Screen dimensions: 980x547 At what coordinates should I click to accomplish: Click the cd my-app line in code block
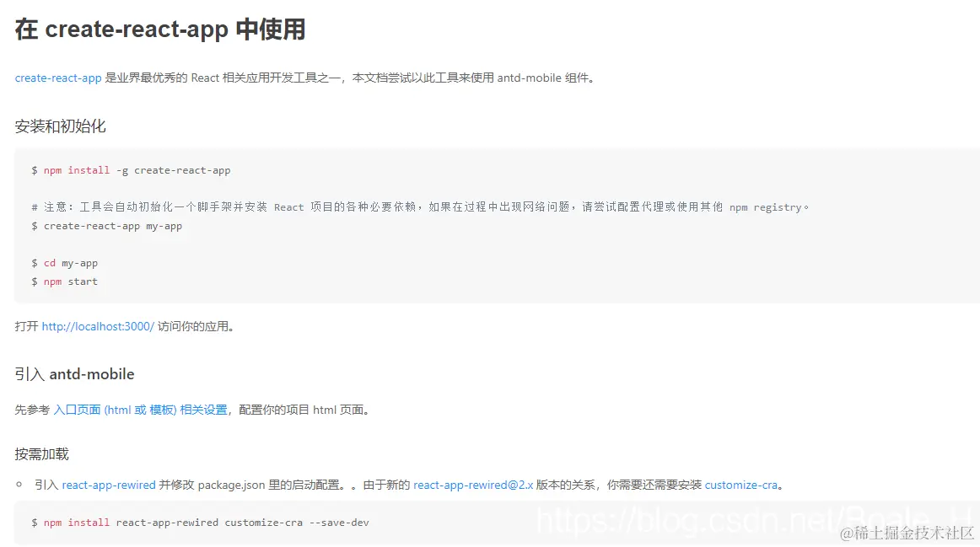tap(64, 262)
